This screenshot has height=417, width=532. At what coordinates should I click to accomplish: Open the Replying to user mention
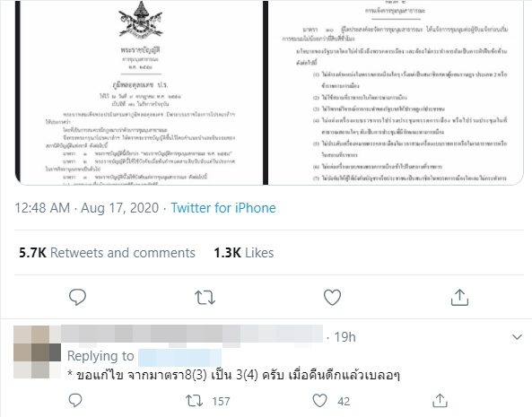point(179,357)
